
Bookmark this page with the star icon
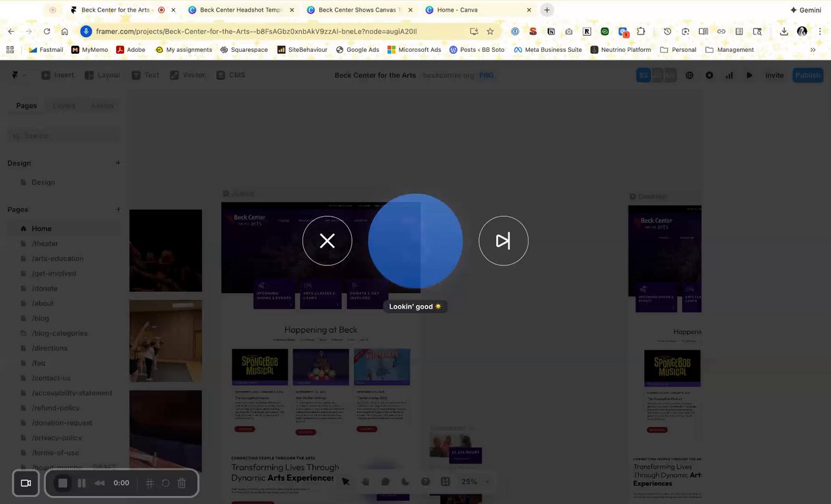tap(490, 31)
